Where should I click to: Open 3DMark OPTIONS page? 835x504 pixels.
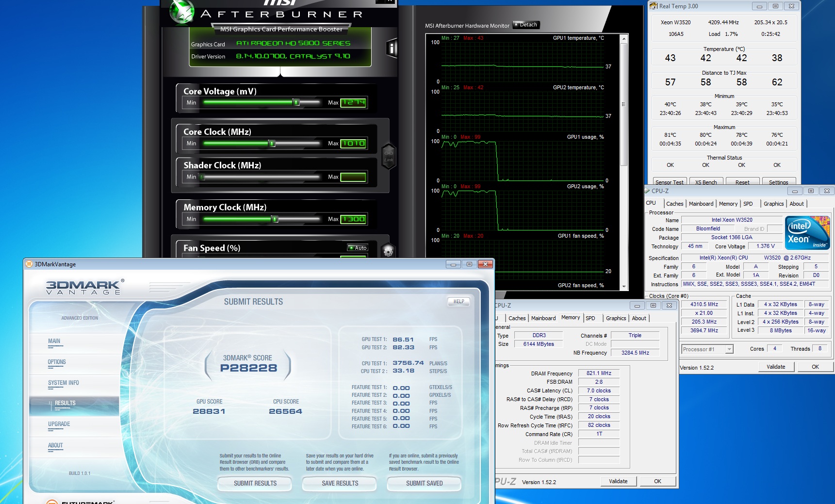click(x=57, y=362)
